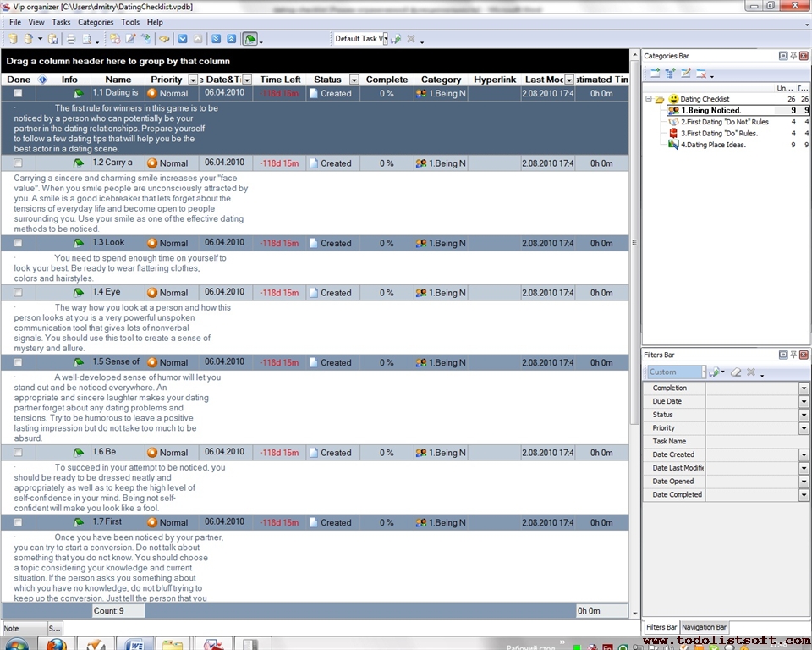The image size is (812, 650).
Task: Click the edit category icon in Categories Bar
Action: [686, 74]
